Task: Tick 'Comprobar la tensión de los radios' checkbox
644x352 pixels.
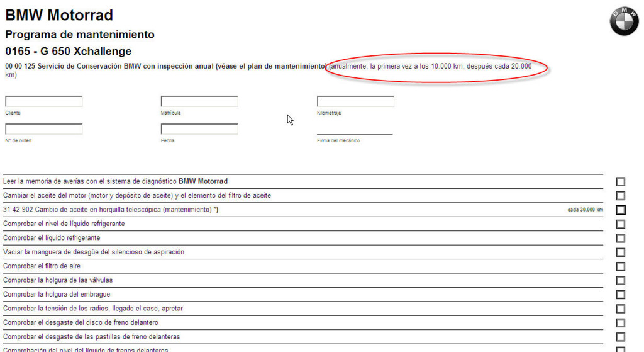Action: click(621, 309)
